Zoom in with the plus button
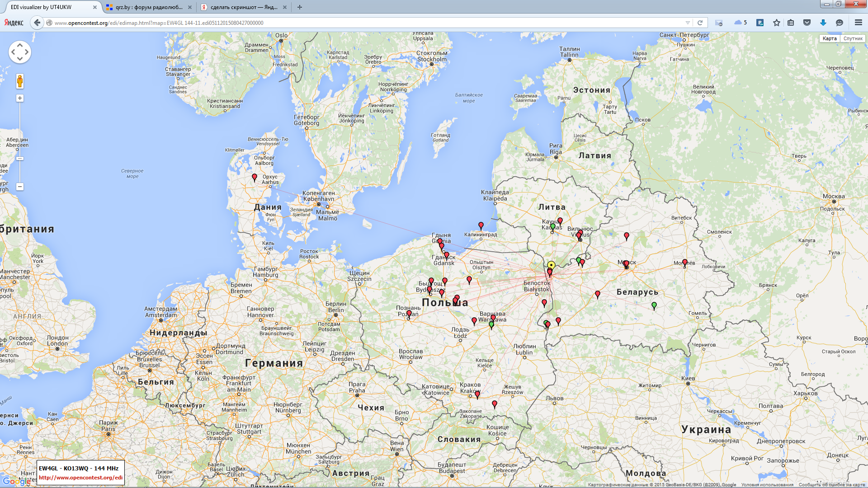Screen dimensions: 868x488 click(20, 98)
